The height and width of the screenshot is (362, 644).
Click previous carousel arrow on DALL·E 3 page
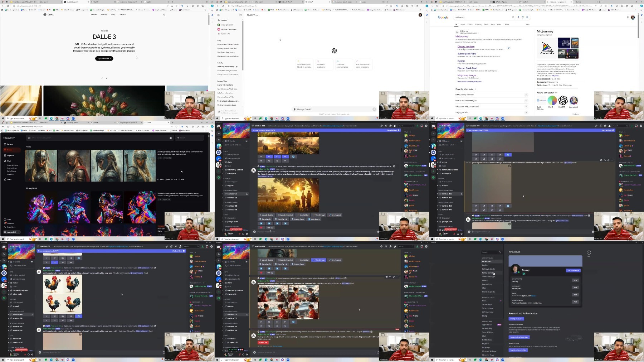(x=102, y=78)
